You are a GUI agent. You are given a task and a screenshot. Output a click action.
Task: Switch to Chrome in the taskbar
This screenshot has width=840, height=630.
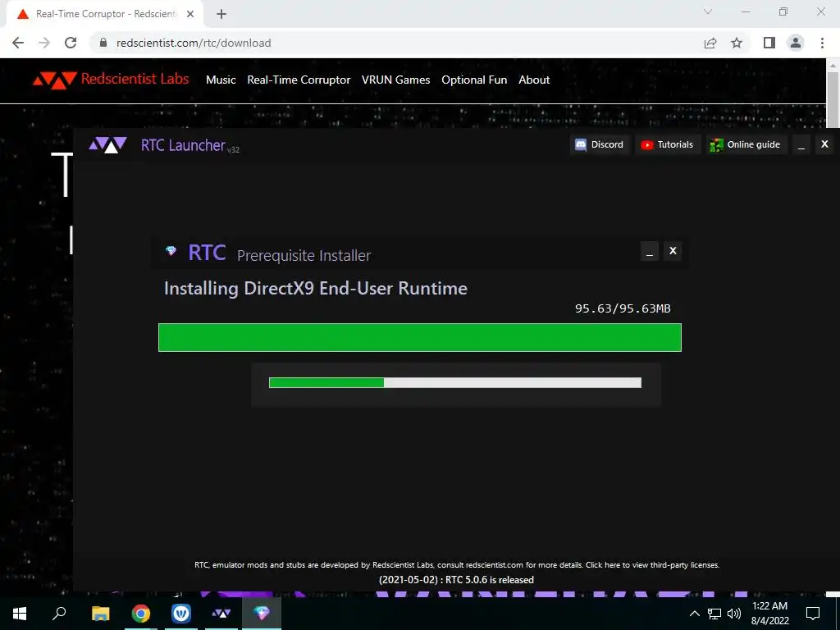141,614
